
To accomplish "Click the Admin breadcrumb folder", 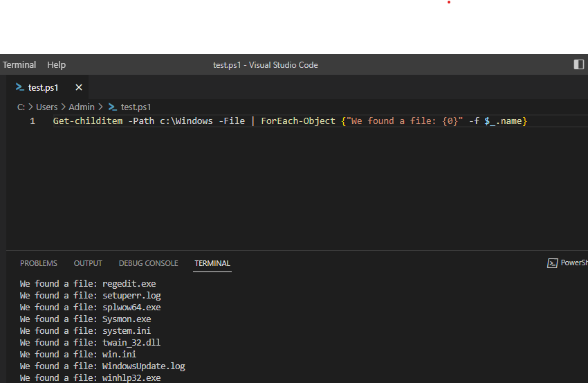I will [82, 107].
